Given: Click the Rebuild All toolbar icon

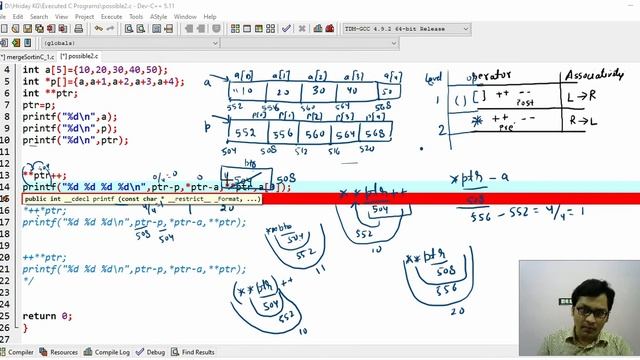Looking at the screenshot, I should (271, 29).
